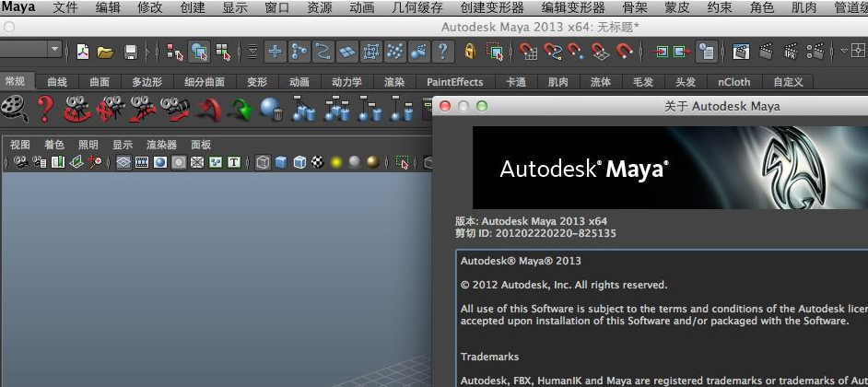Viewport: 868px width, 387px height.
Task: Click the viewport 视图 menu
Action: [20, 145]
